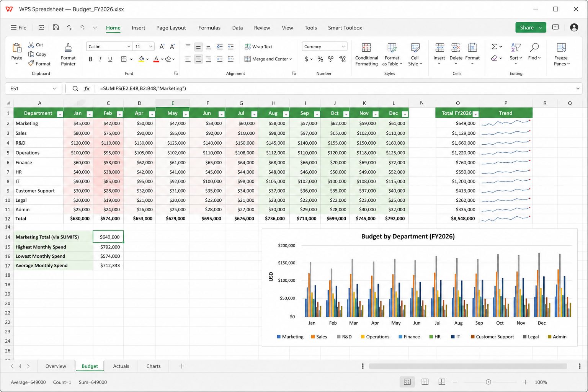Viewport: 588px width, 392px height.
Task: Open the font size 11 dropdown
Action: click(150, 47)
